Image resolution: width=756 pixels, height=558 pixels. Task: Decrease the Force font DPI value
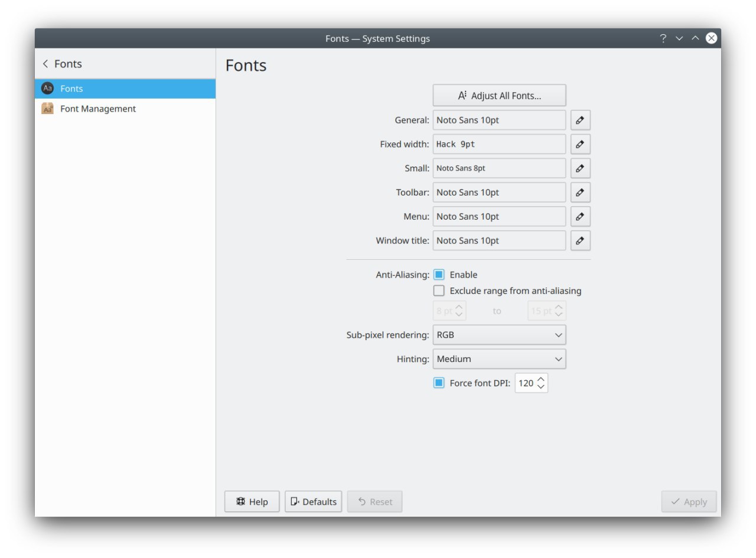[x=541, y=387]
